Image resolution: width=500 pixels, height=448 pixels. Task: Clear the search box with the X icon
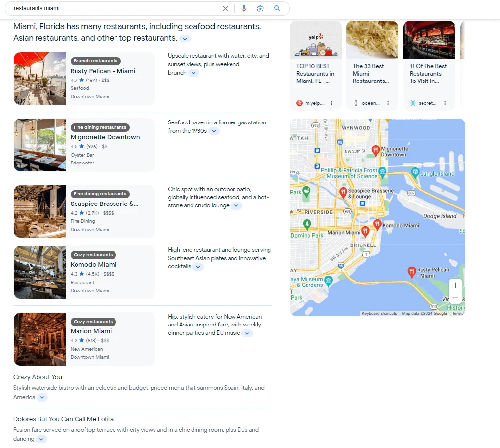225,8
